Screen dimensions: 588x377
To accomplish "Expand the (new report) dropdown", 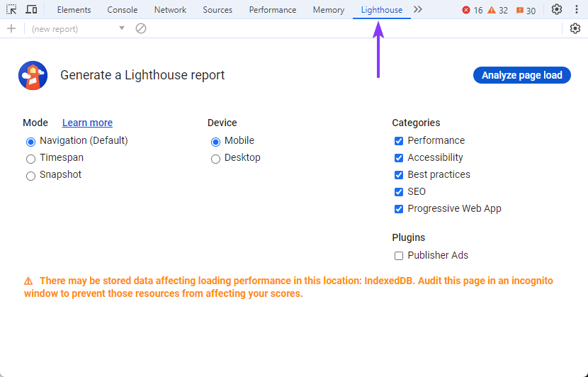I will tap(78, 28).
